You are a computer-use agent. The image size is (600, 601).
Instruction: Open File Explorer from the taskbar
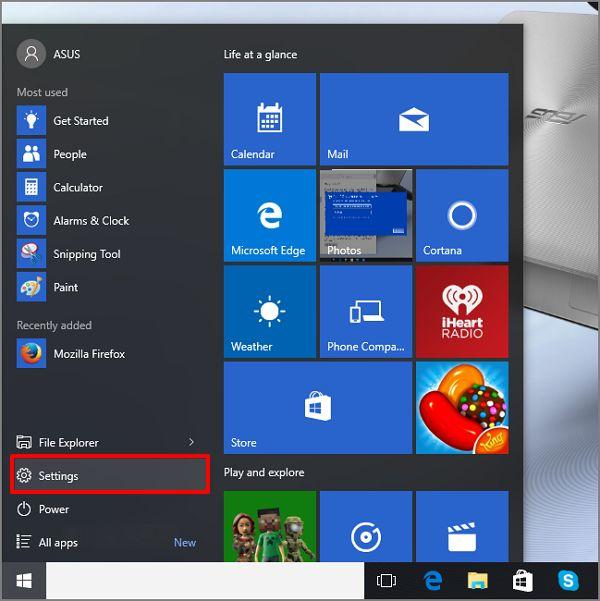(x=478, y=580)
